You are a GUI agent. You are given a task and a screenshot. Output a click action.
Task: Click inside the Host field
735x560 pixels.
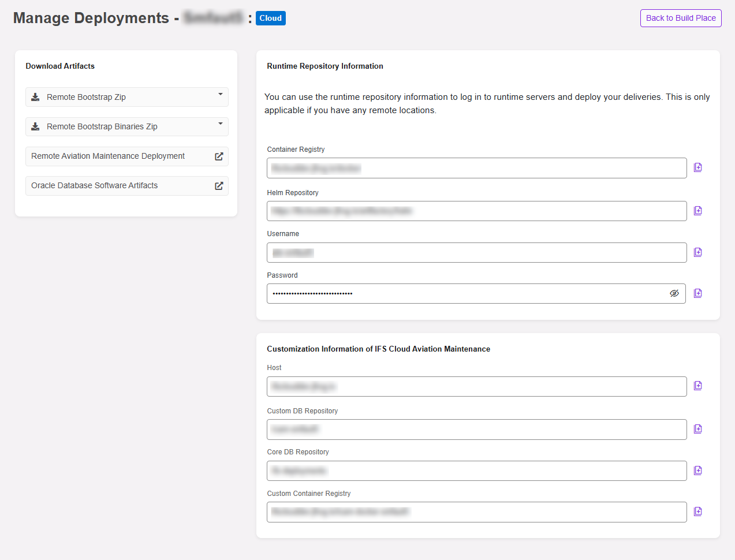click(x=477, y=386)
